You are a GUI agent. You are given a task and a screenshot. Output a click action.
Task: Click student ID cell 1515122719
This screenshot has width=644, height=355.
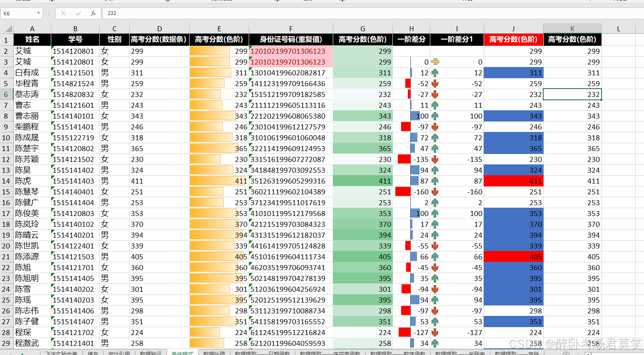(75, 137)
